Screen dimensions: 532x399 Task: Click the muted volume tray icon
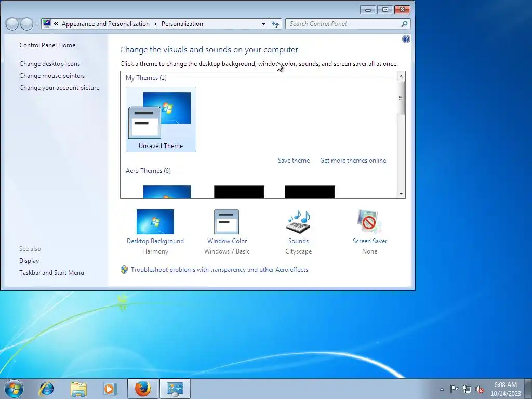(480, 389)
